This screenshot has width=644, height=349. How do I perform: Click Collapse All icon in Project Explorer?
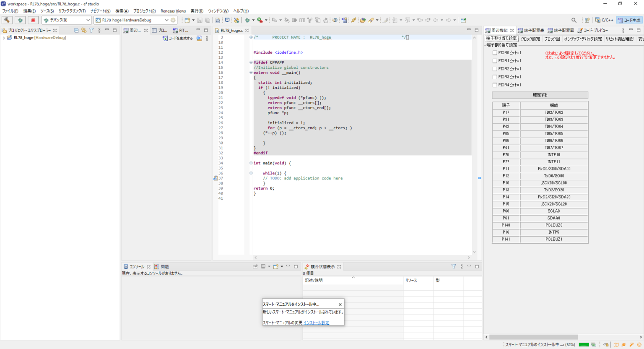pos(76,30)
